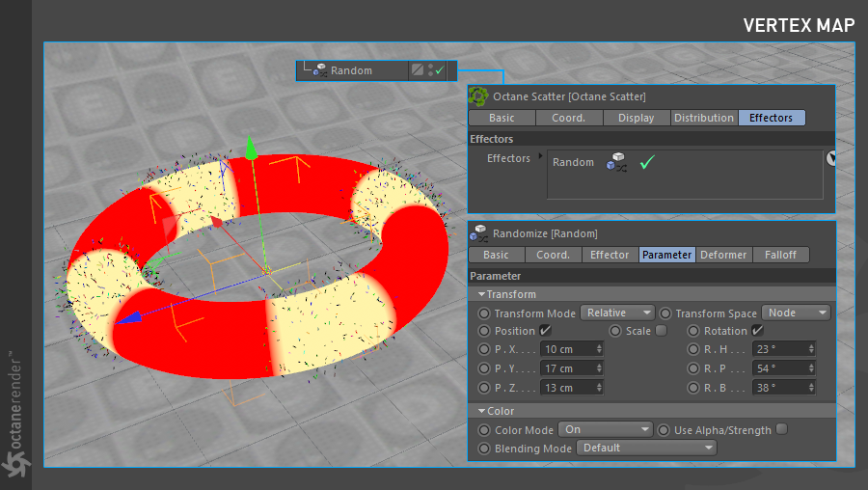Enable the Scale checkbox
Viewport: 868px width, 490px height.
(x=661, y=331)
